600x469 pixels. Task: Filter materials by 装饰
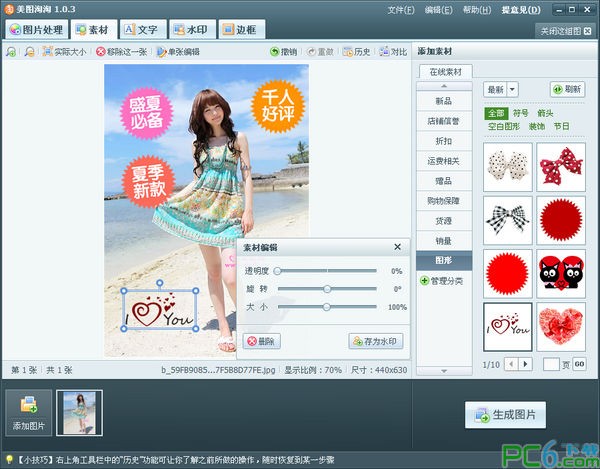click(x=537, y=126)
